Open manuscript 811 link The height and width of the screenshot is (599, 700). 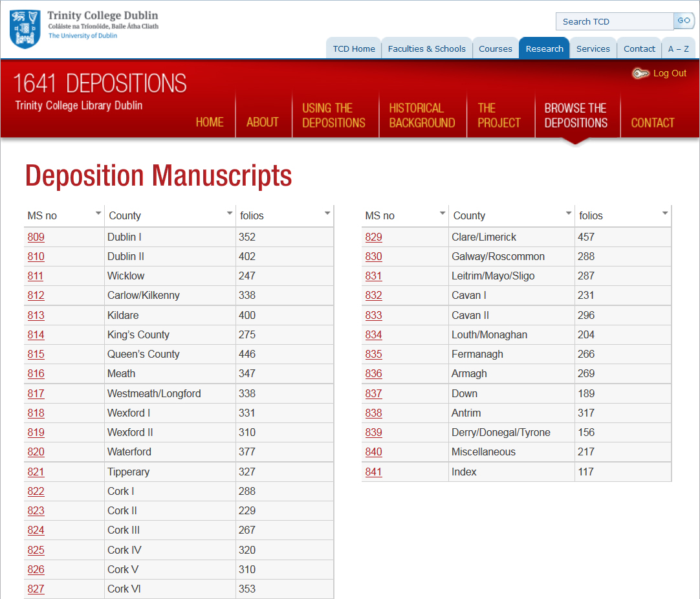pyautogui.click(x=36, y=276)
